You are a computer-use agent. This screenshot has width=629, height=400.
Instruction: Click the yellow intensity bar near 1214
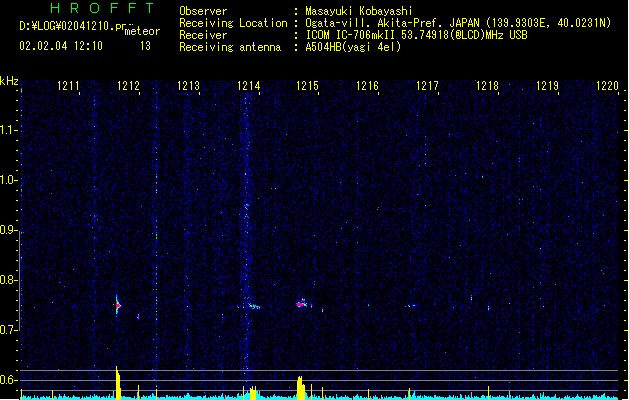click(x=253, y=393)
